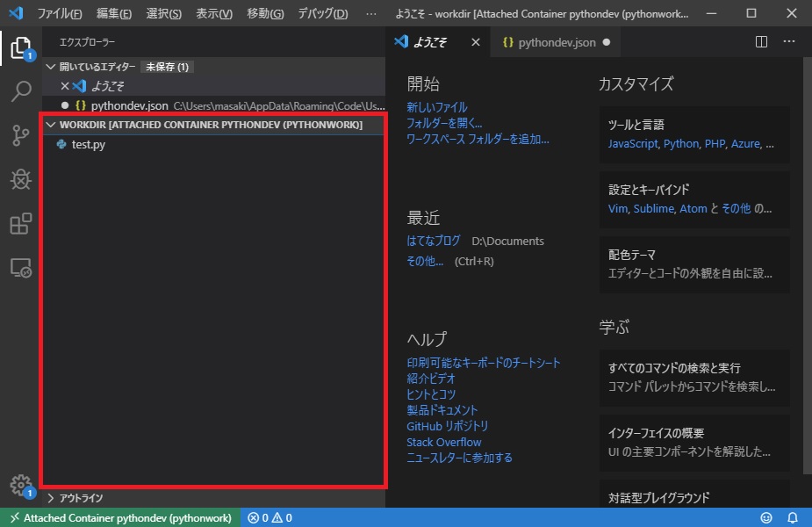Open the ファイル menu

pos(61,13)
